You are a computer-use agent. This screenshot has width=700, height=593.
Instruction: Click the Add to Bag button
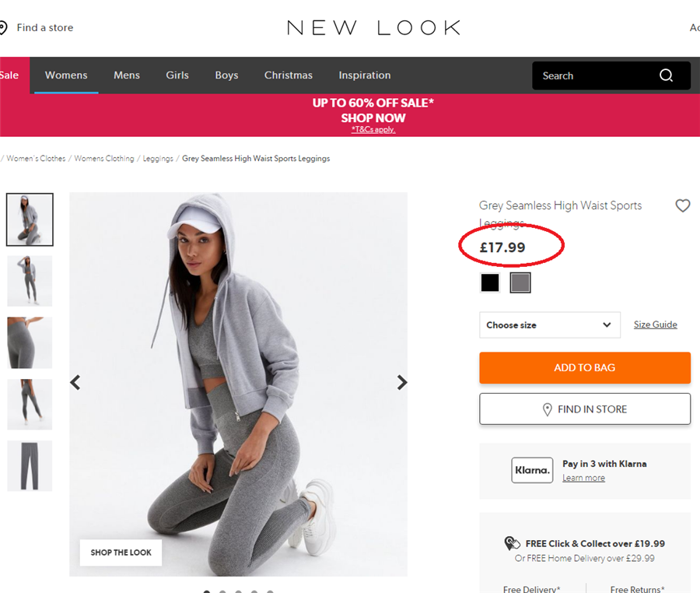pyautogui.click(x=585, y=367)
